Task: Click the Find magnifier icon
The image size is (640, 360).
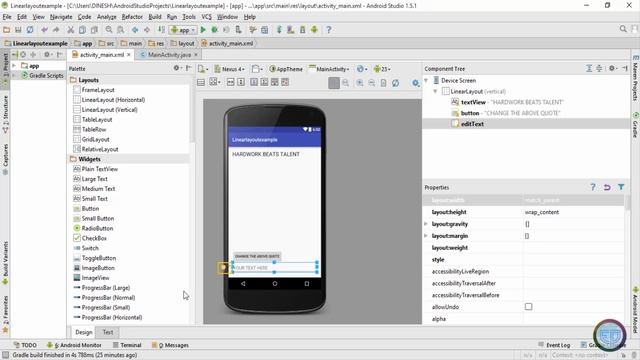Action: (109, 30)
